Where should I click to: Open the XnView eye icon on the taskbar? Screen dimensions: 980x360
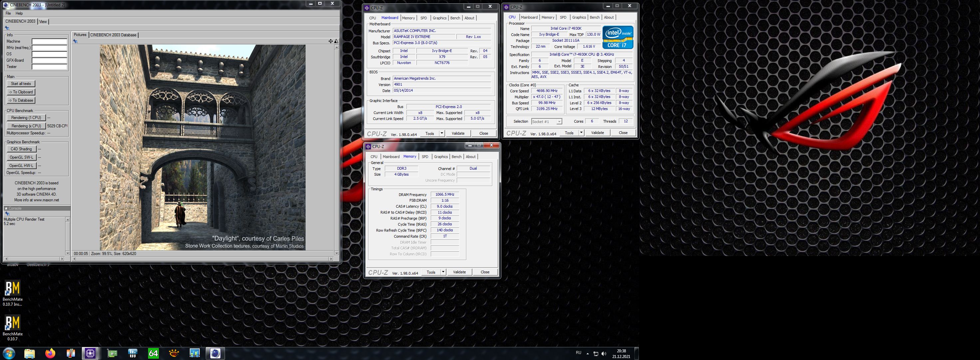coord(174,353)
